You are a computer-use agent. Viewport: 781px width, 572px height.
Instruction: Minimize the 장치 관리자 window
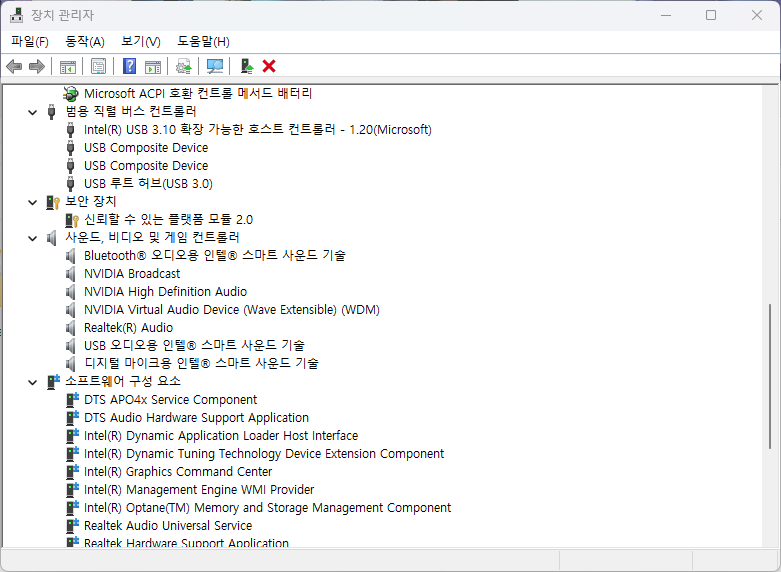pyautogui.click(x=666, y=15)
